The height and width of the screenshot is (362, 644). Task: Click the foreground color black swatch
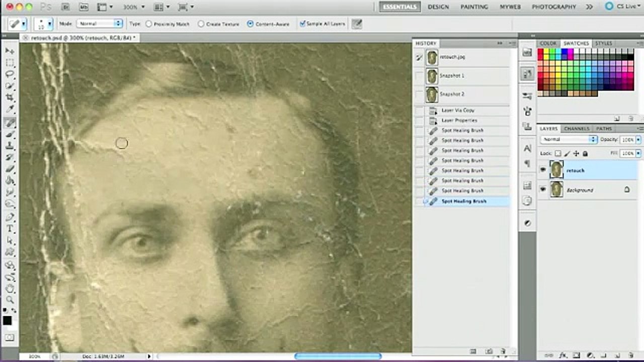click(x=8, y=320)
